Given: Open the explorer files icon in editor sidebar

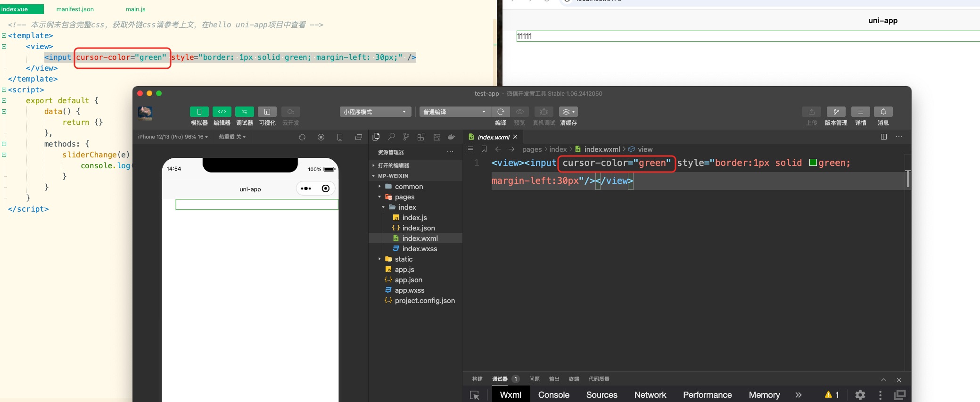Looking at the screenshot, I should [376, 137].
